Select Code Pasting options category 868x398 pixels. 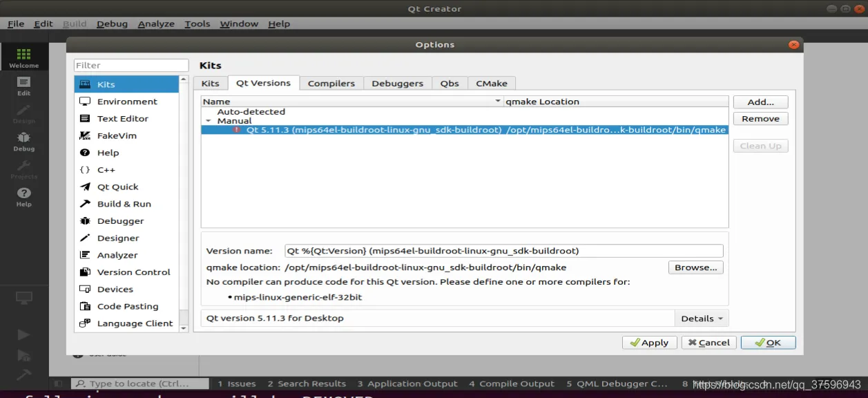[x=126, y=306]
